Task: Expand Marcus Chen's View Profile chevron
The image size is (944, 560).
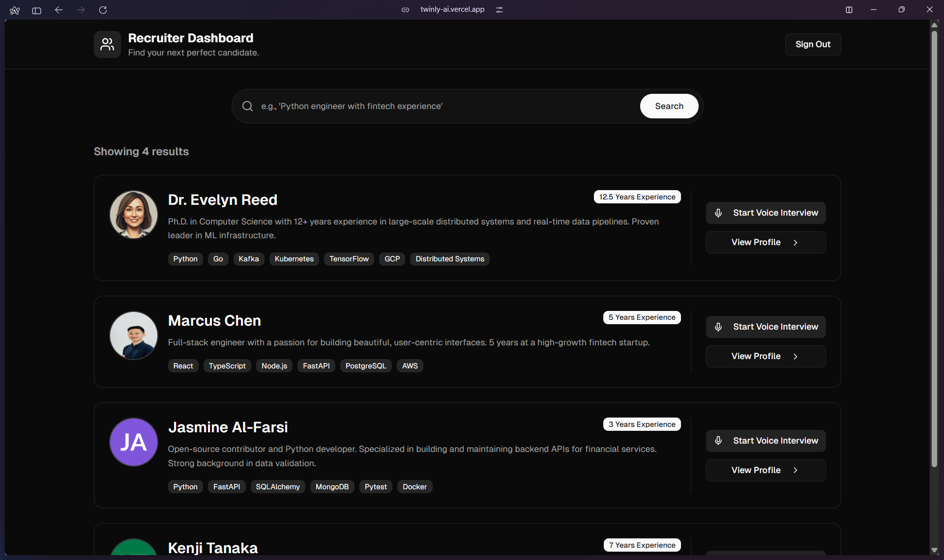Action: [796, 357]
